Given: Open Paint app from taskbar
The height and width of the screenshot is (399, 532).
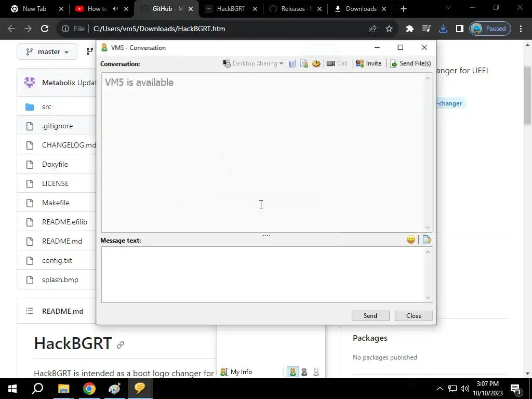Looking at the screenshot, I should (x=114, y=389).
